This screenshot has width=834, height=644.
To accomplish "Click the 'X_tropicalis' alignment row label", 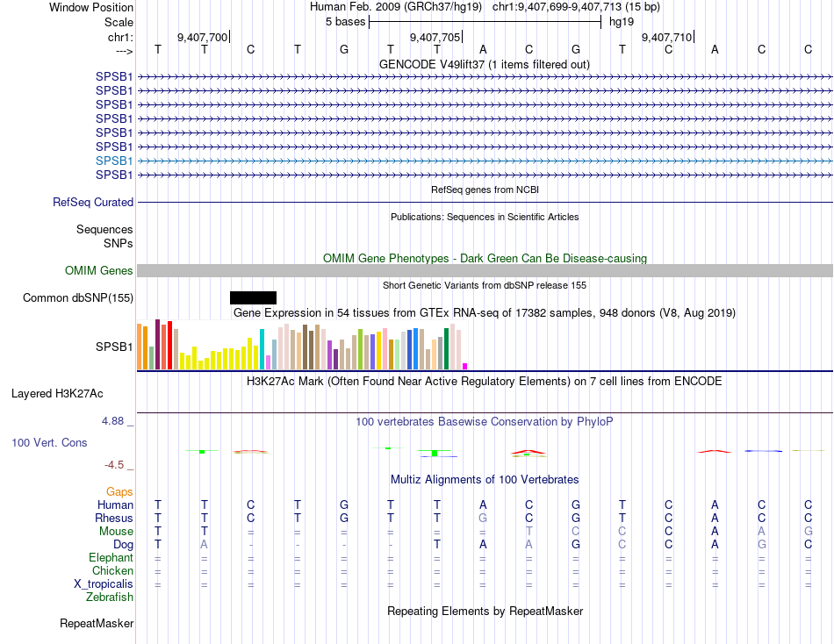I will coord(104,584).
